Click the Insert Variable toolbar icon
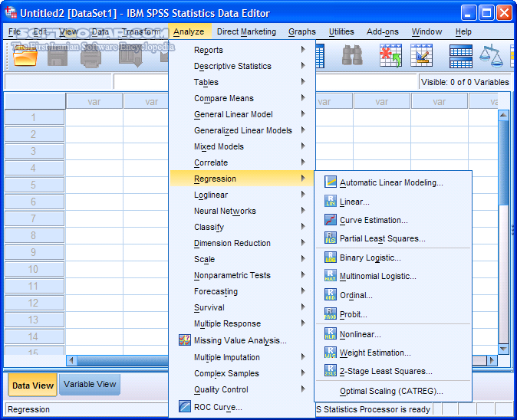This screenshot has height=420, width=517. pyautogui.click(x=421, y=55)
